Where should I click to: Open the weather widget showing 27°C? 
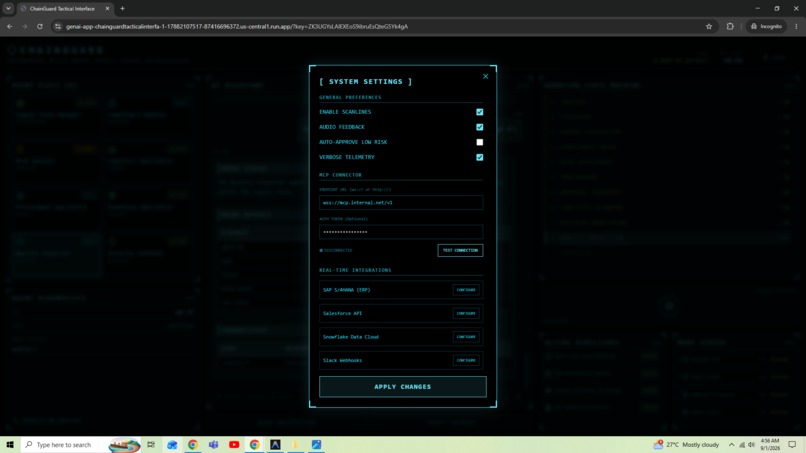point(686,444)
